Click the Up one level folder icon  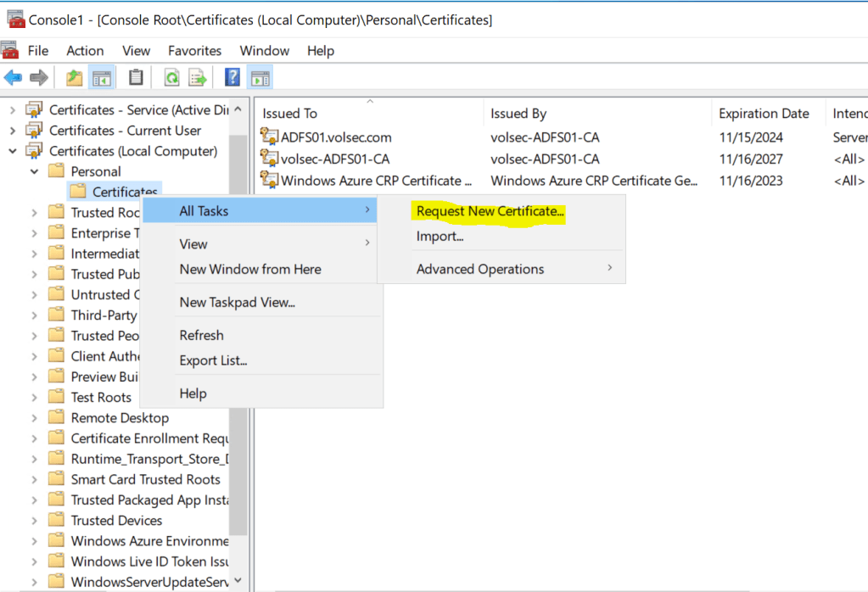click(75, 78)
